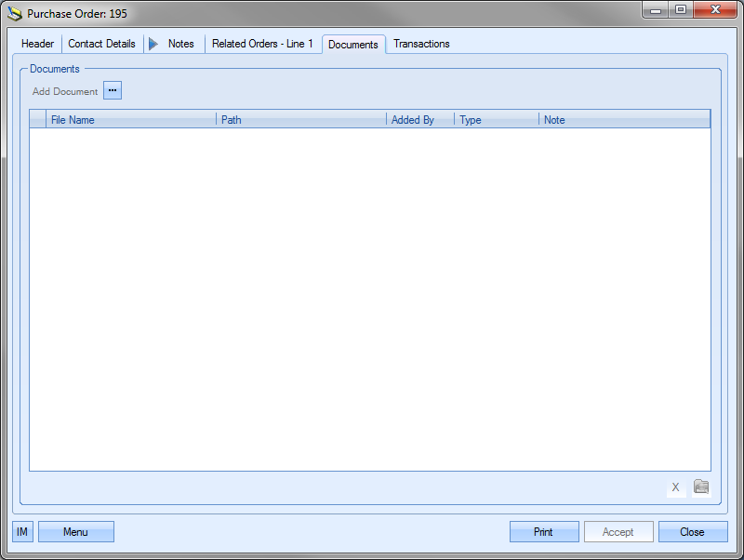Image resolution: width=744 pixels, height=560 pixels.
Task: Click the delete document X icon
Action: click(x=676, y=487)
